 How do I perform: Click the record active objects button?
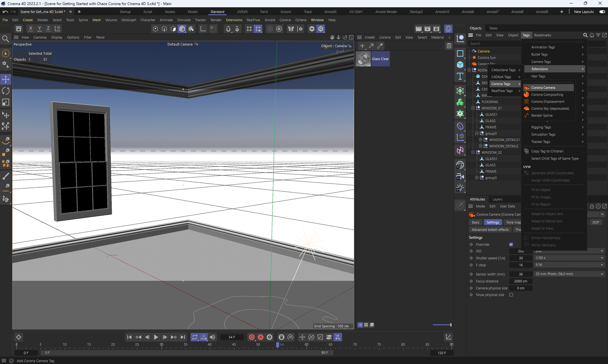(252, 337)
